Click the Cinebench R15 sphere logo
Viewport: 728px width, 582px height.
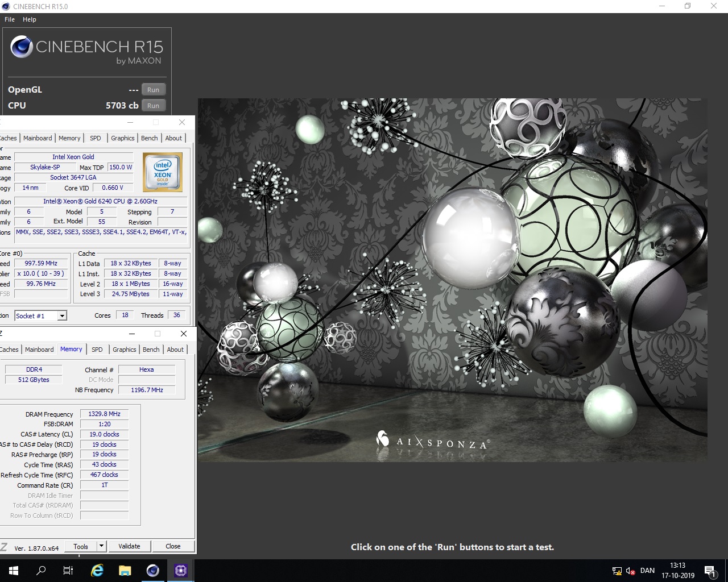[22, 47]
